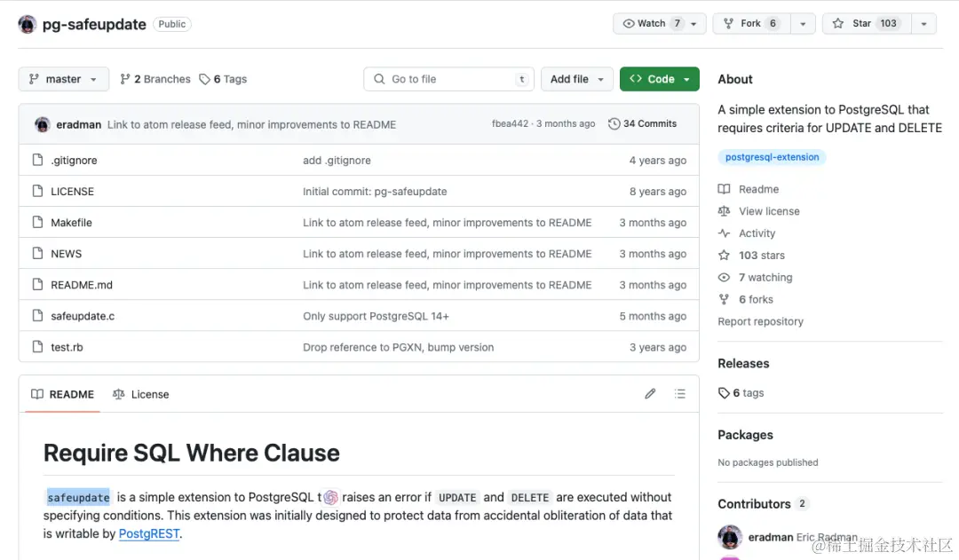
Task: Focus the Go to file search field
Action: point(448,79)
